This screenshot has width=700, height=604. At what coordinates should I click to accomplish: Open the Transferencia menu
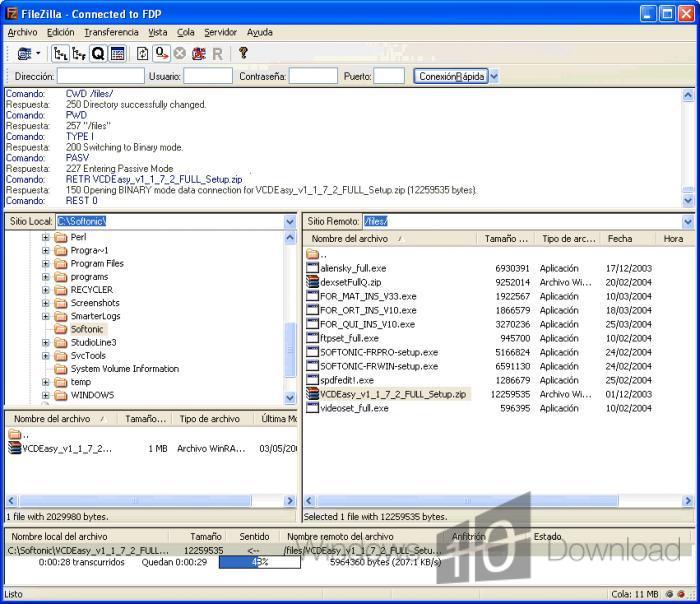tap(111, 32)
